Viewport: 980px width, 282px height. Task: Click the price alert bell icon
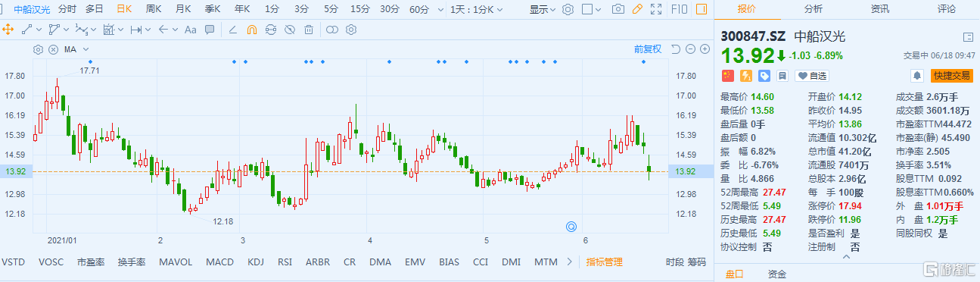tap(917, 76)
